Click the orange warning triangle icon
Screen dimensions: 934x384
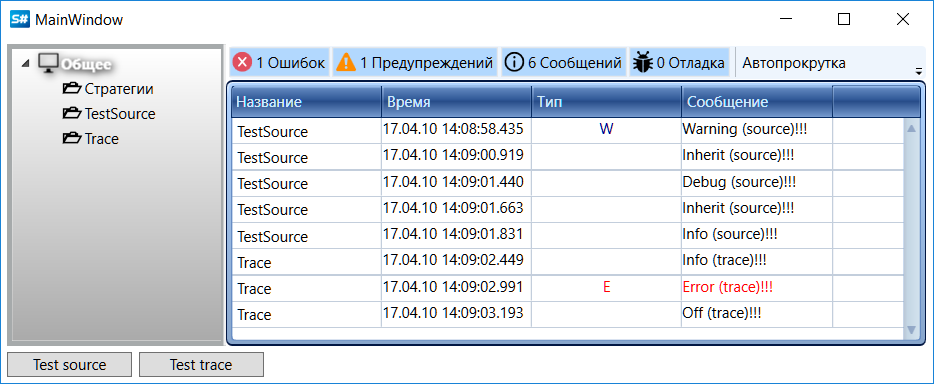point(345,62)
